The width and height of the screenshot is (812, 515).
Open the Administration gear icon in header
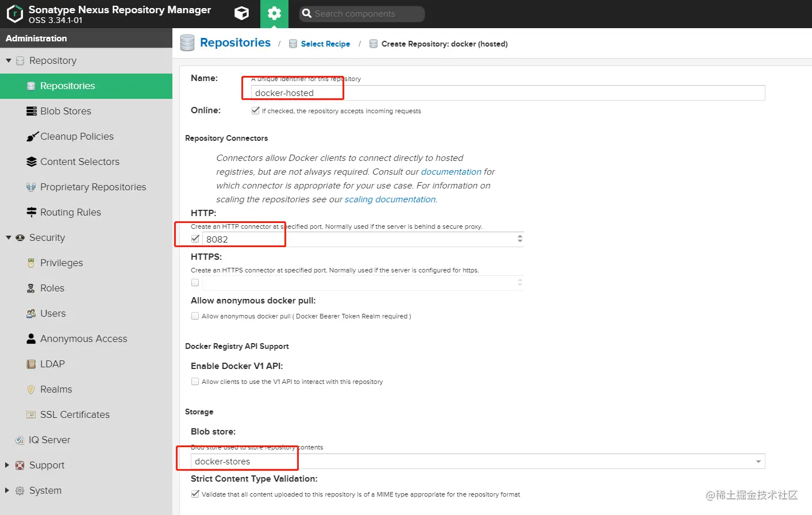[274, 13]
